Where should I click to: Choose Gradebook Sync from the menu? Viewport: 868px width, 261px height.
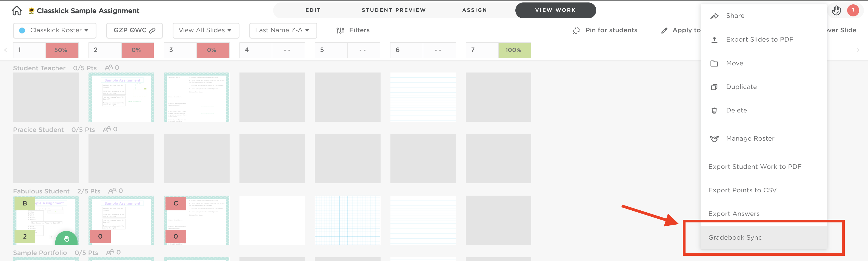click(764, 237)
